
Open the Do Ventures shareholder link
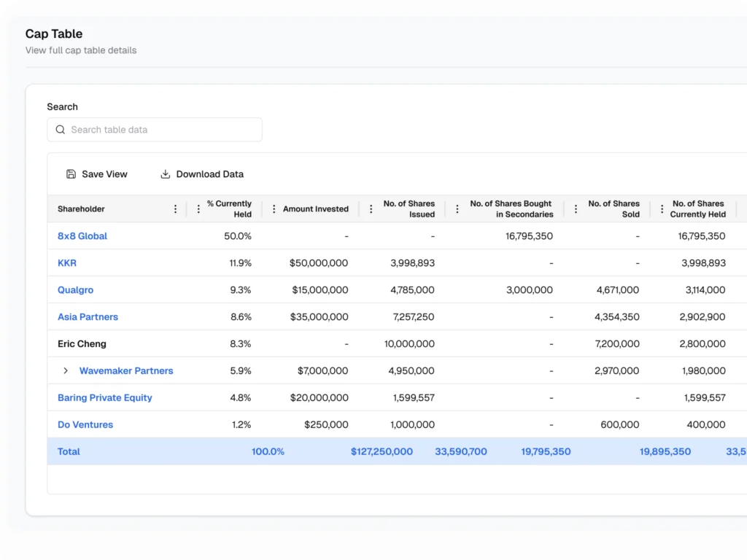point(85,424)
